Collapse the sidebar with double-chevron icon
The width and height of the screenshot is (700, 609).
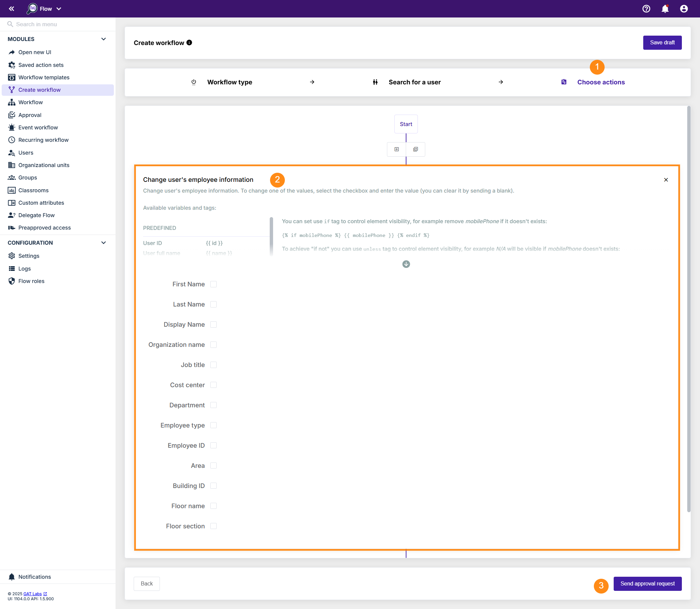[11, 9]
